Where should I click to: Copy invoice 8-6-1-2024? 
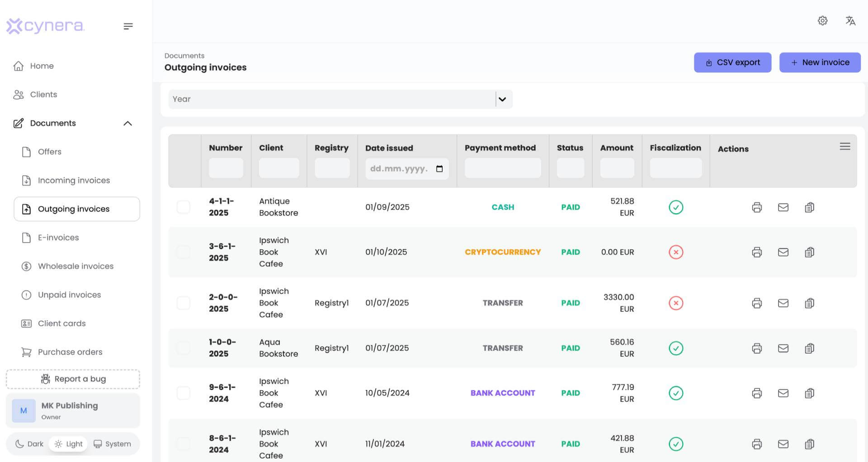[x=809, y=444]
